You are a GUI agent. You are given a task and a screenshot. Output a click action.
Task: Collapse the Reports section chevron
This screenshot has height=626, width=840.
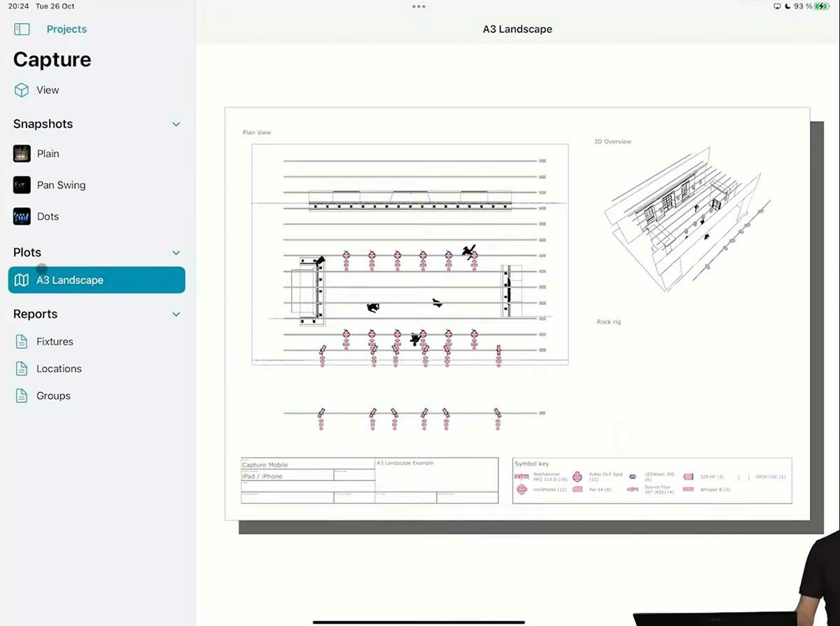coord(176,315)
